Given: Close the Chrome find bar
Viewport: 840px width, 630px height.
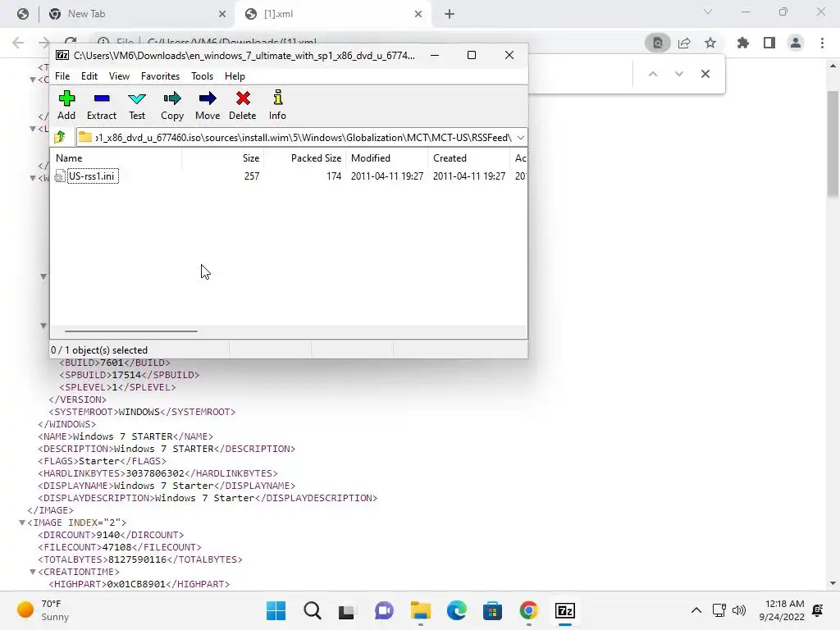Looking at the screenshot, I should tap(705, 74).
